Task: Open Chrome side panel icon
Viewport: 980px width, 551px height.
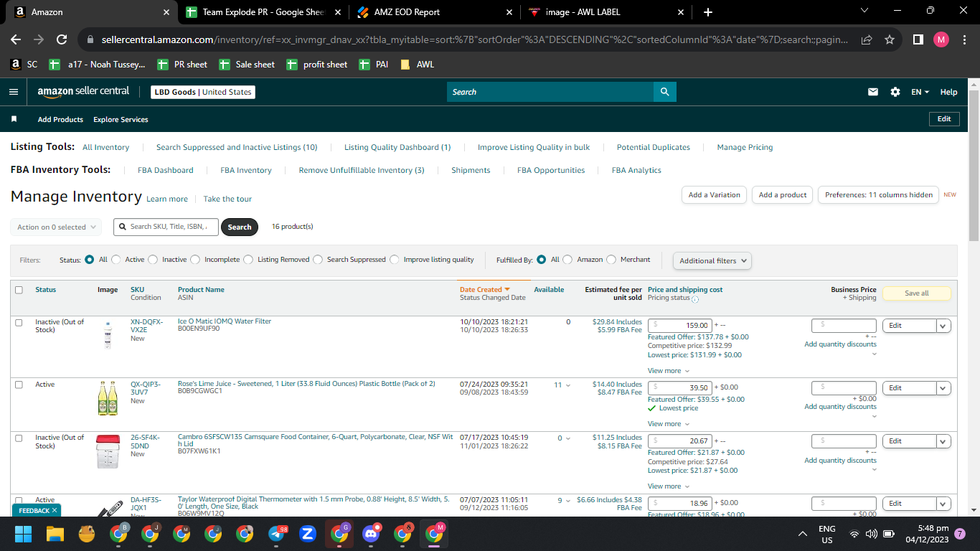Action: coord(918,40)
